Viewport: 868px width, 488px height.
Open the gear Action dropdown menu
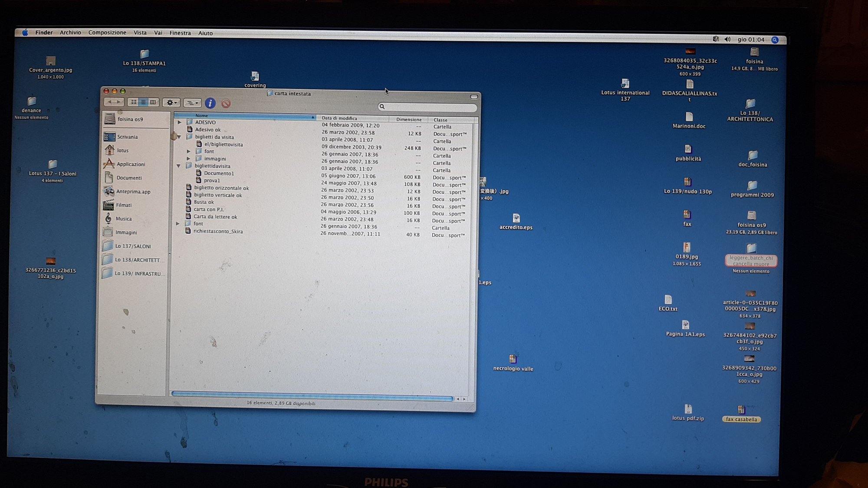point(171,103)
